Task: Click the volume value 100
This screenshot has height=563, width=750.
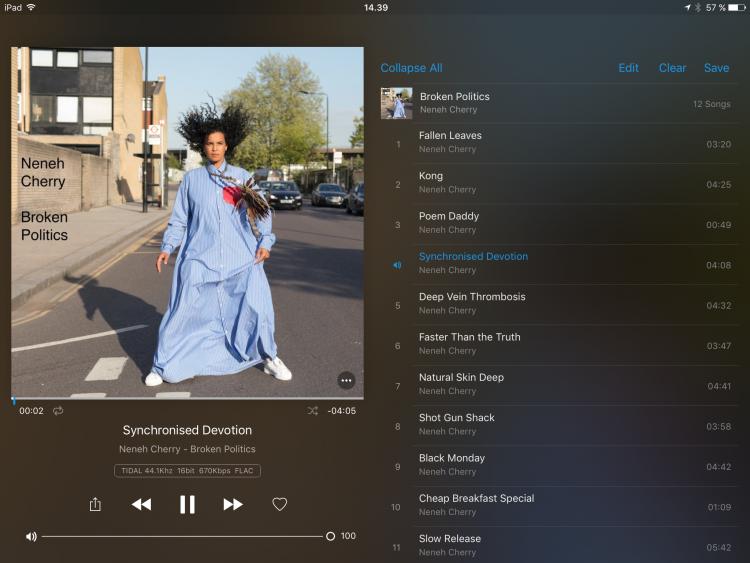Action: coord(348,536)
